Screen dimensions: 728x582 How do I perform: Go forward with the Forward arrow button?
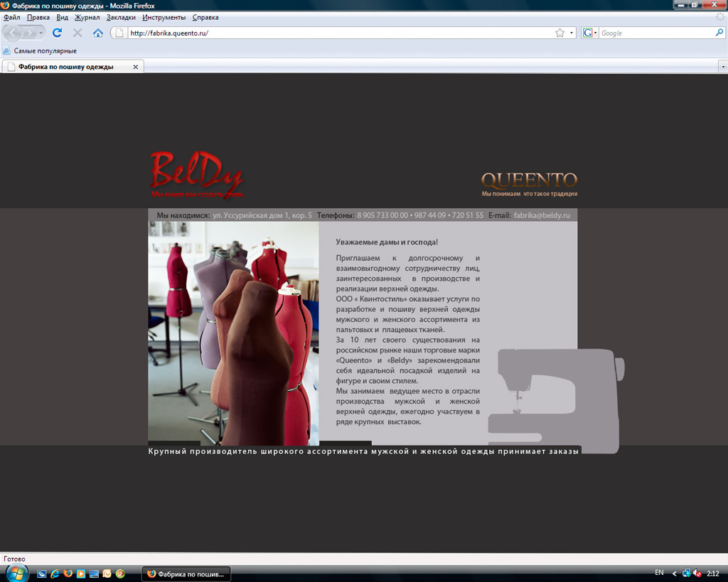pos(29,33)
